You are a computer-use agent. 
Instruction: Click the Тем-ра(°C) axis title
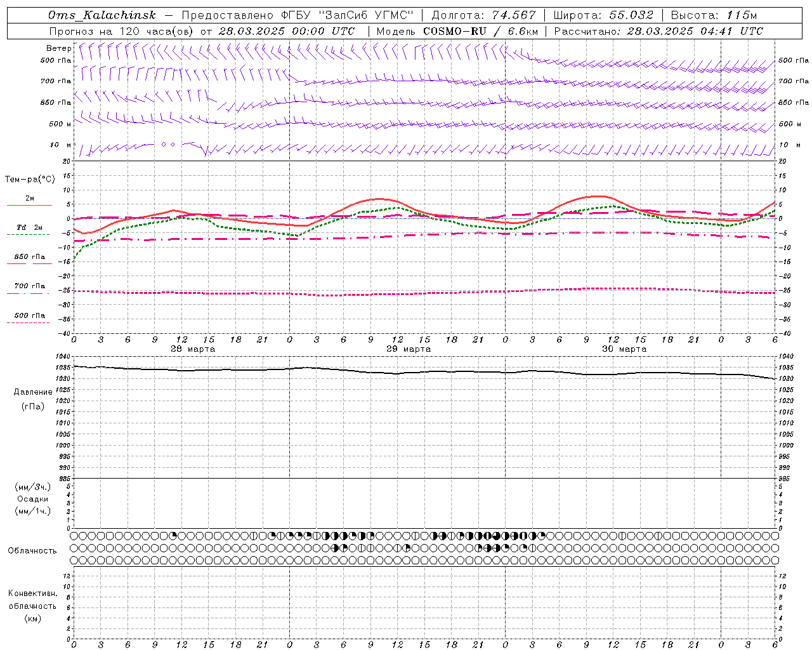(30, 180)
